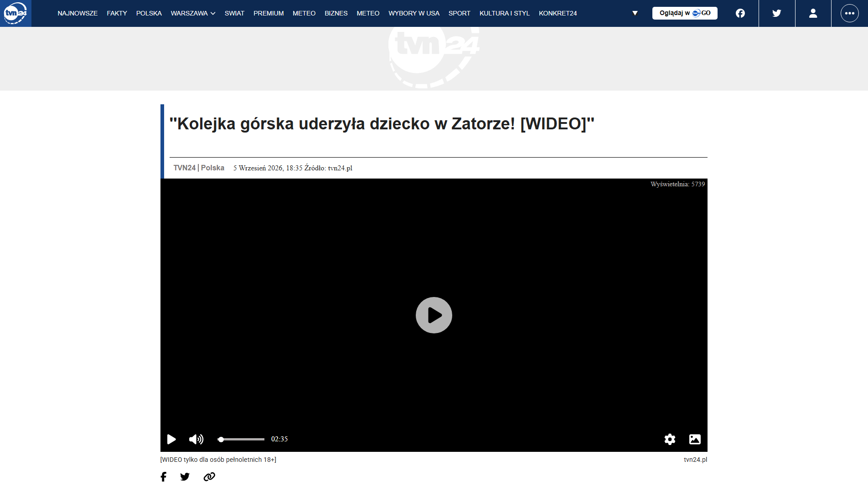868x491 pixels.
Task: Adjust the video volume slider
Action: [x=241, y=439]
